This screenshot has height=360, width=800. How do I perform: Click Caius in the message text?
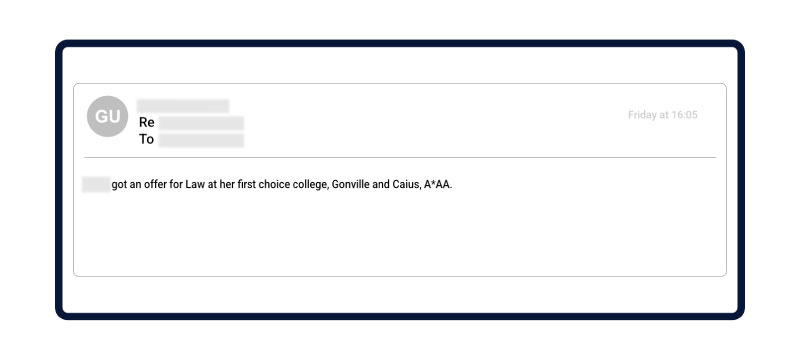point(406,185)
